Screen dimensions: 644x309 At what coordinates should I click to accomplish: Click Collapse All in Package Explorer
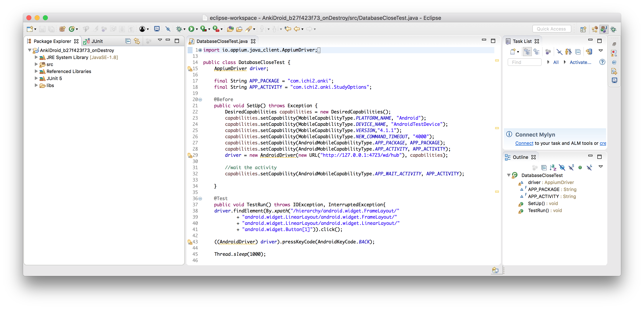coord(128,41)
